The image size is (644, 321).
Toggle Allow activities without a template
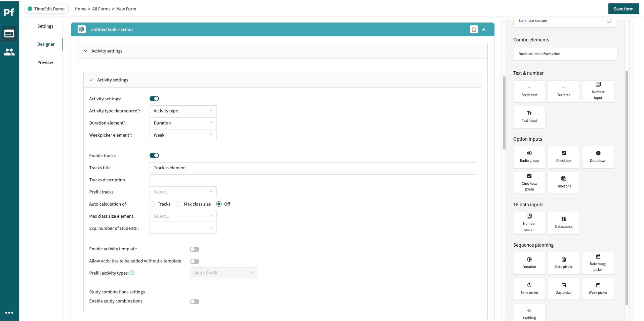tap(195, 261)
